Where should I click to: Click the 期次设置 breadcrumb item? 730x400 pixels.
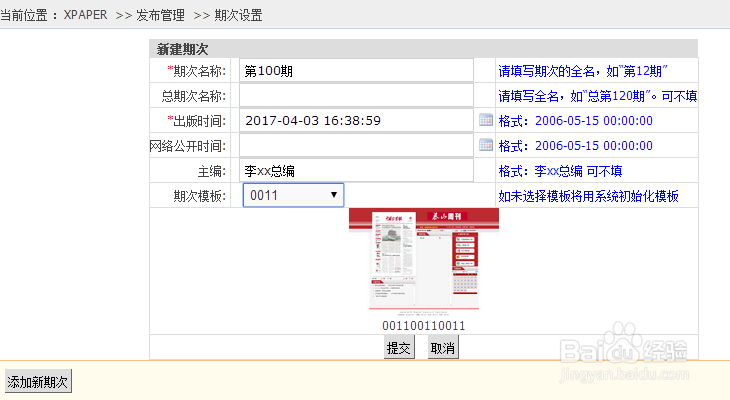click(x=238, y=15)
